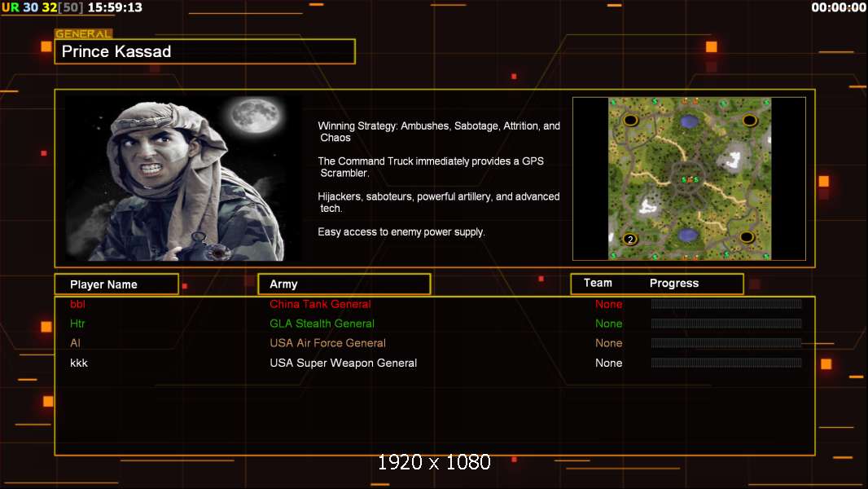This screenshot has height=489, width=868.
Task: Click the team value None for kkk
Action: (x=608, y=363)
